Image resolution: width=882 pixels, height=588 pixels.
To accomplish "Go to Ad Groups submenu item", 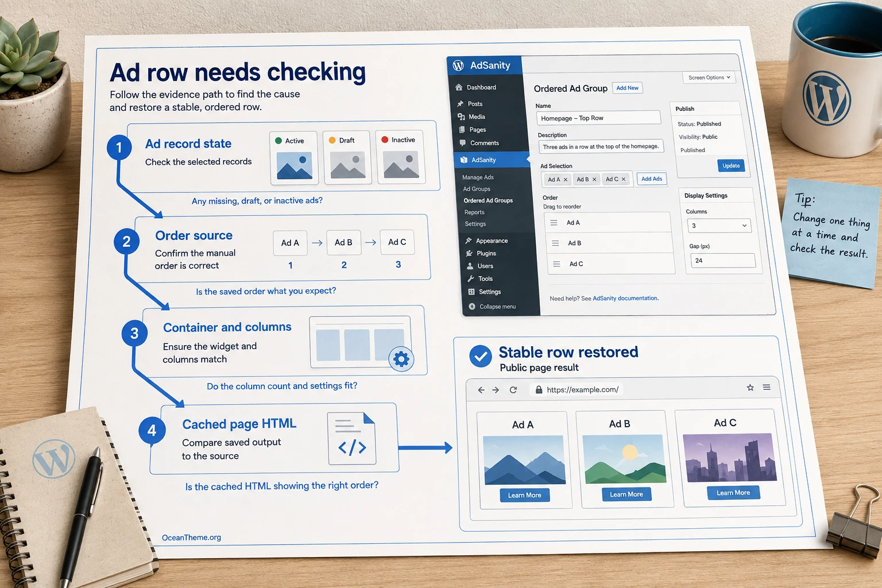I will [x=477, y=189].
